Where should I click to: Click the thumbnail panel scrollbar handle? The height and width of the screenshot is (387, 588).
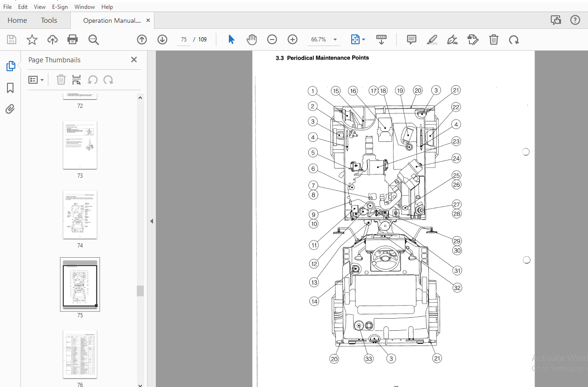[x=140, y=291]
